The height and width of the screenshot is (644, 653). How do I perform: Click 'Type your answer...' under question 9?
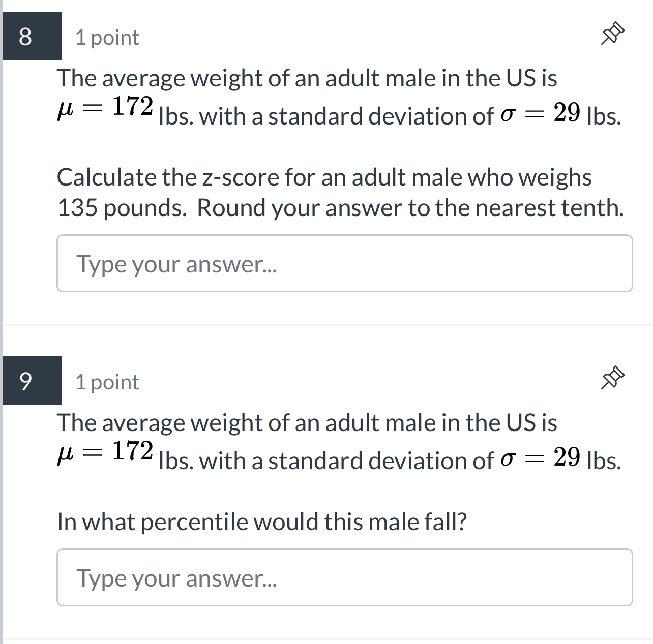(177, 578)
